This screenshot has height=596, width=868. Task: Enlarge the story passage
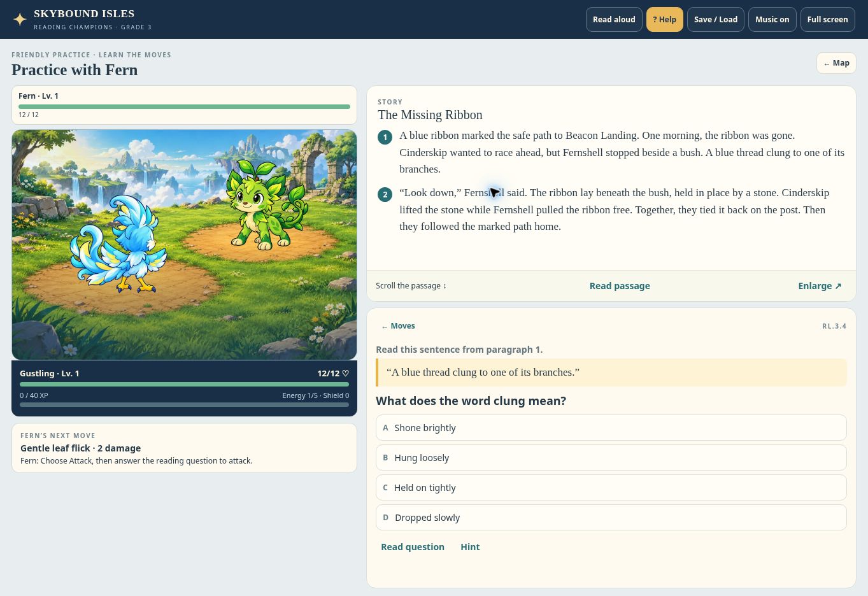820,286
